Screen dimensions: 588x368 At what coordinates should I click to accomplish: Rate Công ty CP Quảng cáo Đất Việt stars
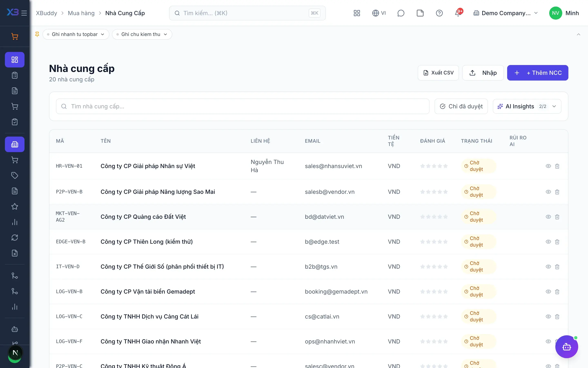434,217
